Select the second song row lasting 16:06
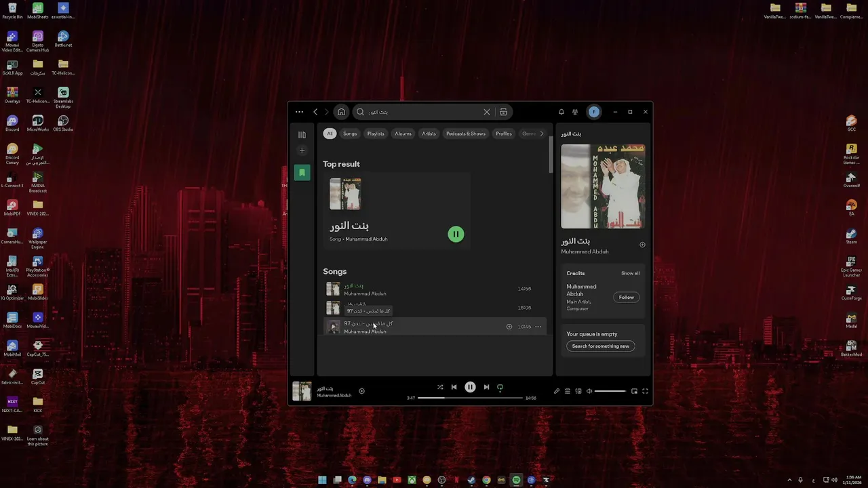This screenshot has width=868, height=488. (x=434, y=308)
